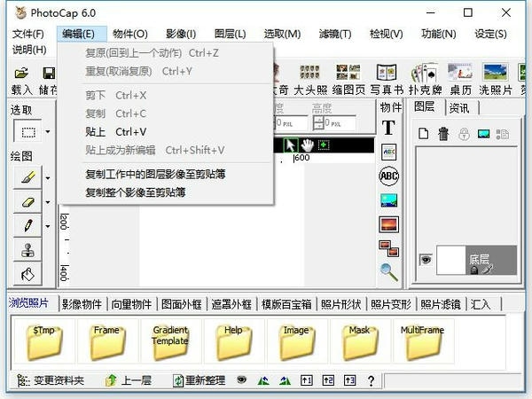Expand the eraser tool dropdown arrow
This screenshot has height=399, width=532.
(48, 202)
